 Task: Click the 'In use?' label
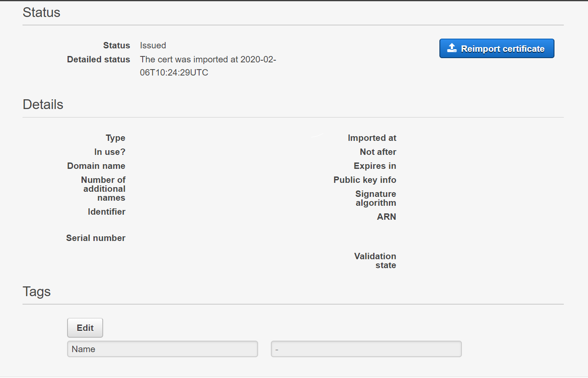tap(110, 152)
